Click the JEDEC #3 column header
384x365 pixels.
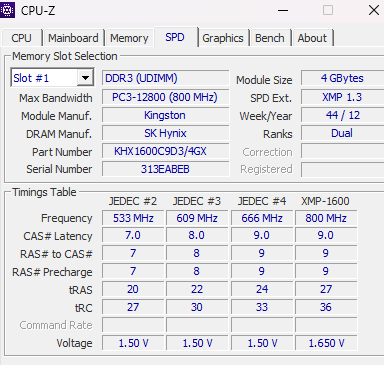click(197, 201)
